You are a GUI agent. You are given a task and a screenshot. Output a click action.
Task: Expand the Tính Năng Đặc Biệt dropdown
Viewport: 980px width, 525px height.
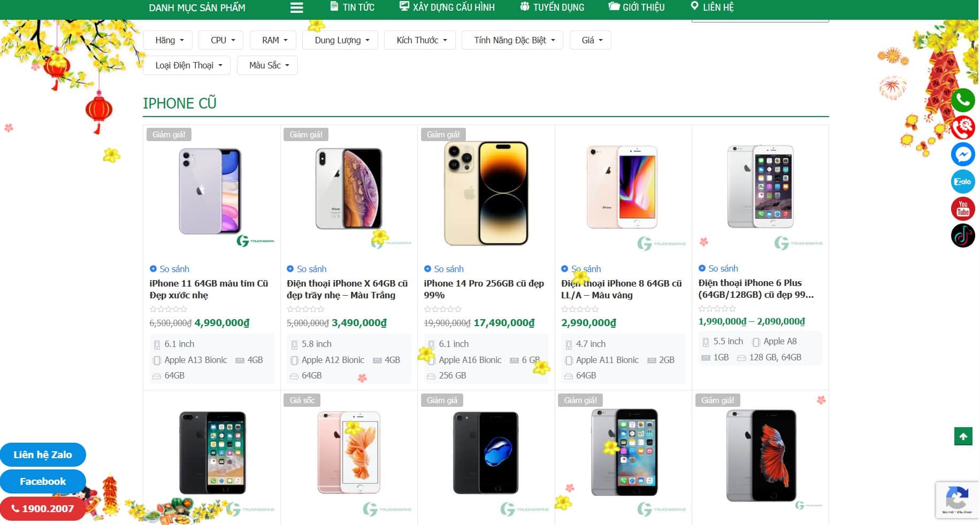[x=512, y=40]
